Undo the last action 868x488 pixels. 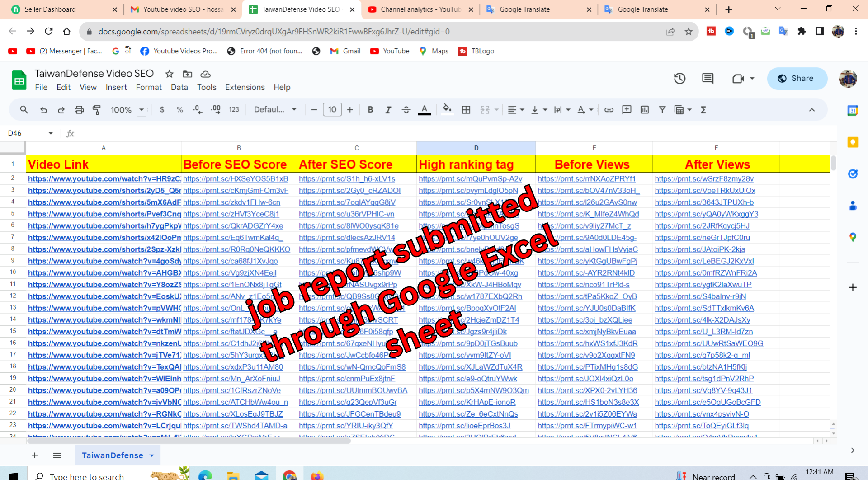(43, 110)
